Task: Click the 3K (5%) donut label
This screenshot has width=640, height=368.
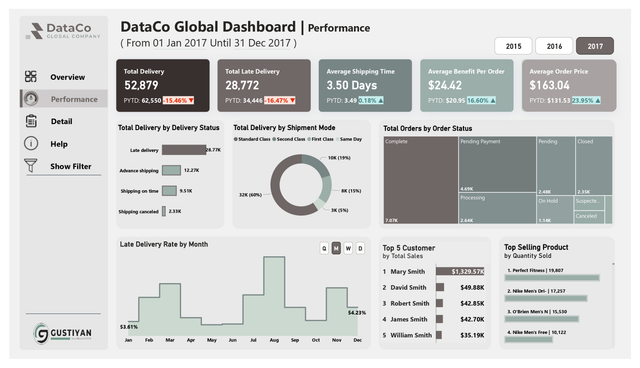Action: pos(340,211)
